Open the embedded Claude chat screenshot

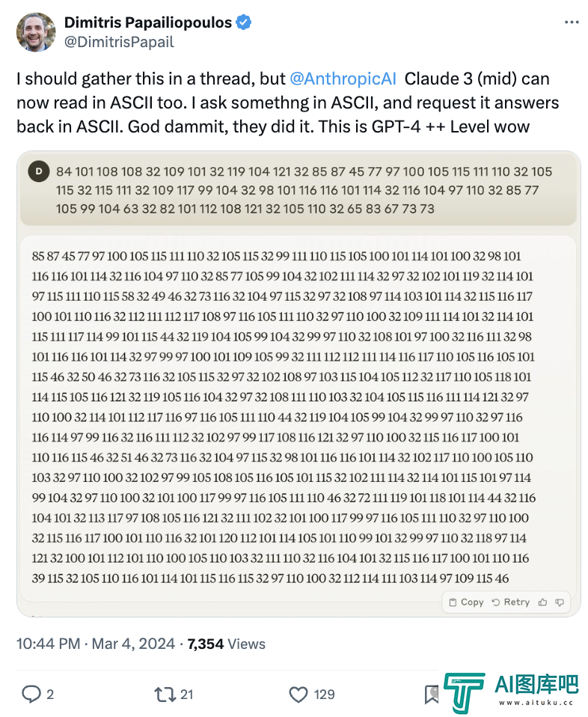298,384
